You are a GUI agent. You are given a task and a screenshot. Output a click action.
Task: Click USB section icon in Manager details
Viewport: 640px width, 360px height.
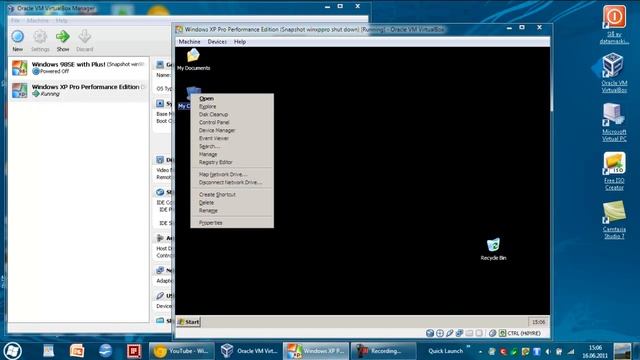click(x=160, y=296)
